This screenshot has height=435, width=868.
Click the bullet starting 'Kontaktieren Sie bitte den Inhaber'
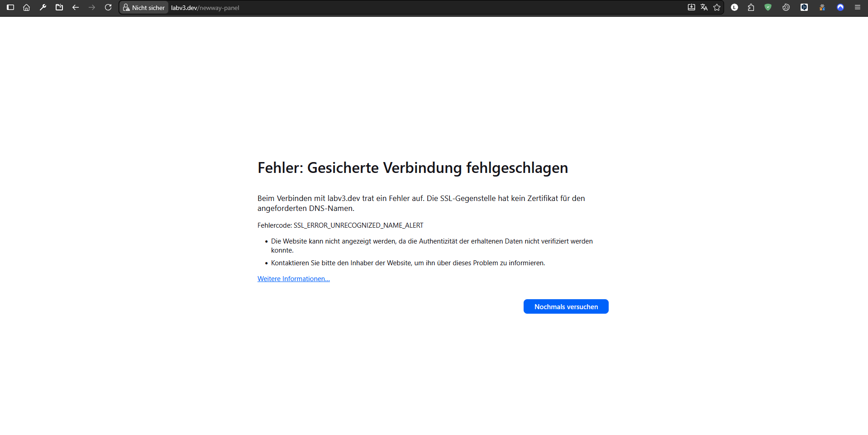point(408,263)
